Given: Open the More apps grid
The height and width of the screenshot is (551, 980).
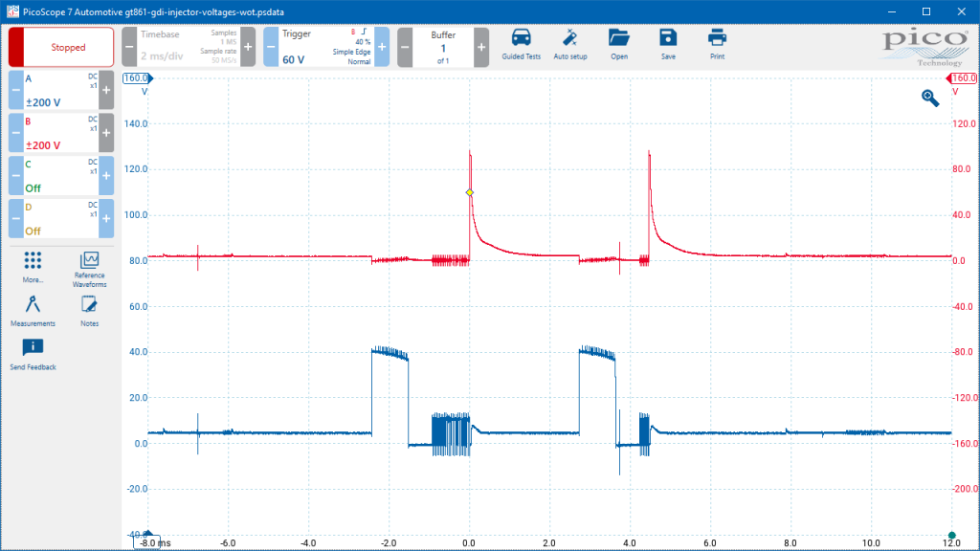Looking at the screenshot, I should 33,268.
